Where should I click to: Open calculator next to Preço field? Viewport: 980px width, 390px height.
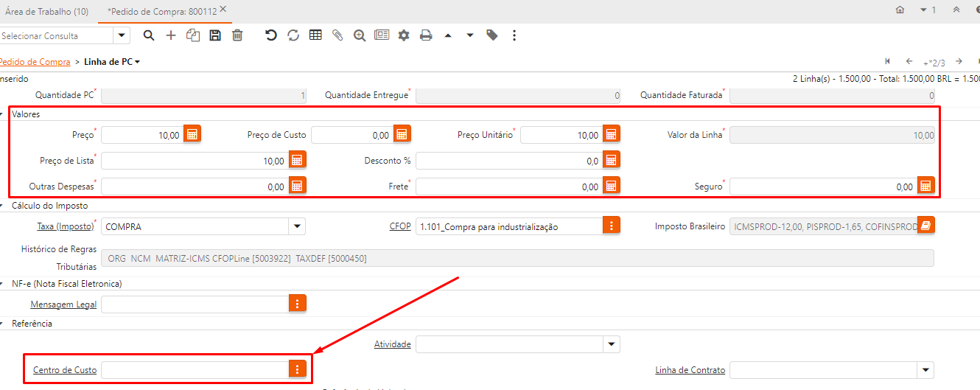(x=192, y=135)
